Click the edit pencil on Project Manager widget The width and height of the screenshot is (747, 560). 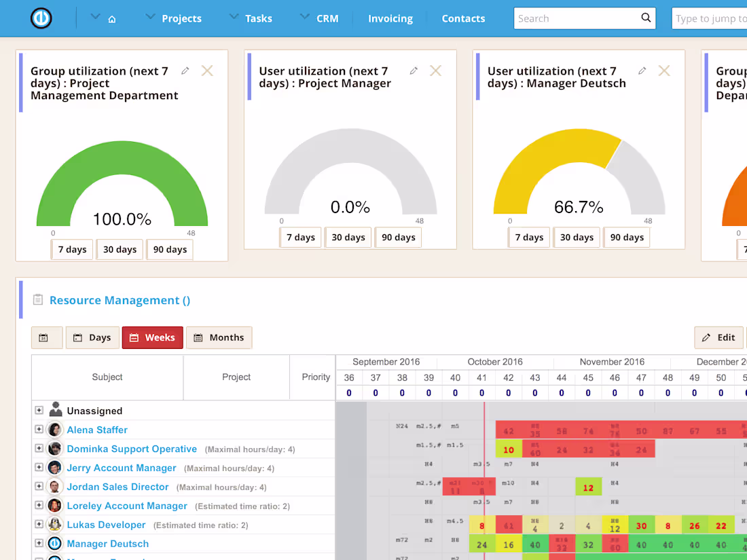pos(414,70)
